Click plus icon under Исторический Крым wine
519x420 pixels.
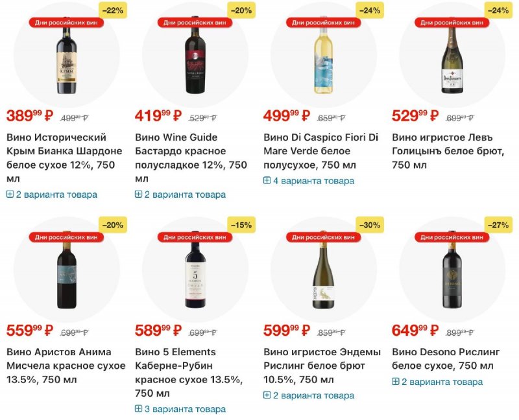[x=10, y=194]
